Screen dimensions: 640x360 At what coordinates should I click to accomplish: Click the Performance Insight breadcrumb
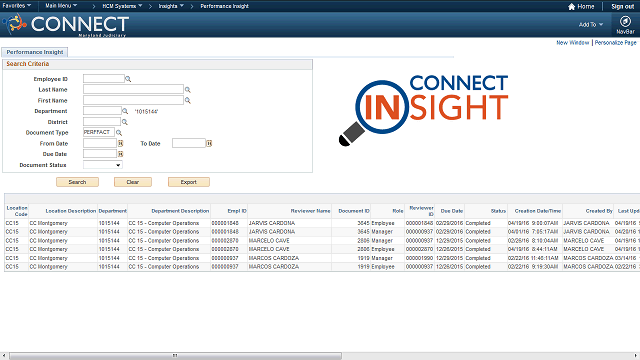coord(224,6)
